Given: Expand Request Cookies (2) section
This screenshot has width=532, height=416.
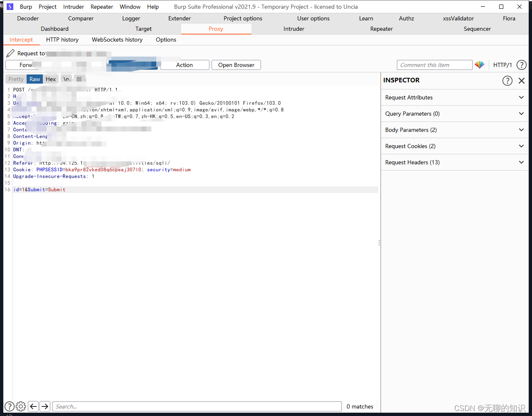Looking at the screenshot, I should [x=455, y=146].
